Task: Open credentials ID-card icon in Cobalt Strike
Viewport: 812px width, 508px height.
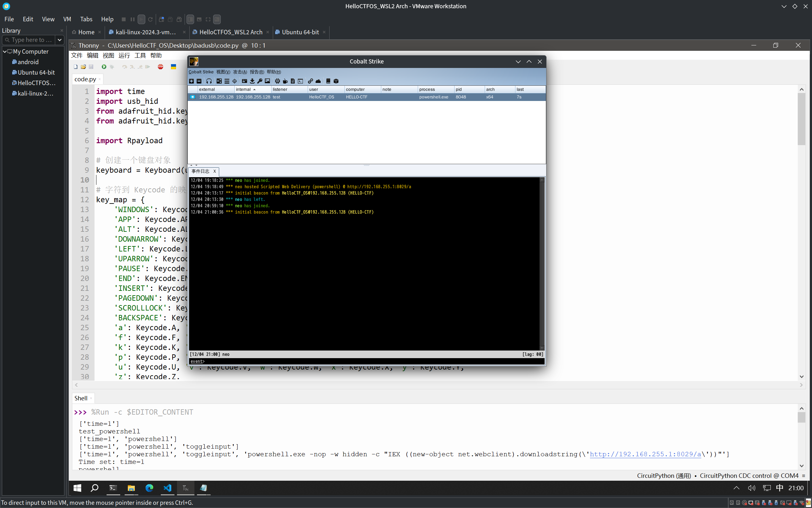Action: (245, 81)
